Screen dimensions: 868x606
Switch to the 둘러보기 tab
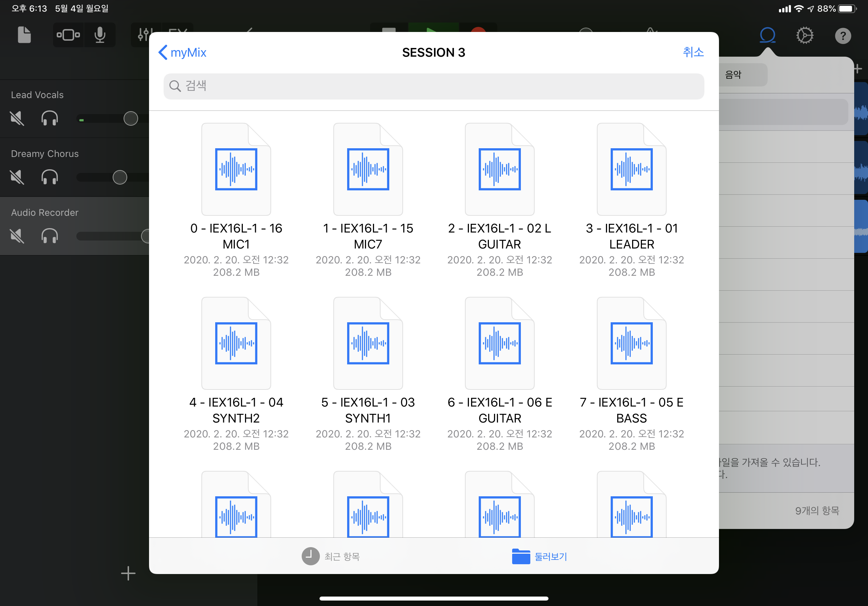click(x=539, y=556)
